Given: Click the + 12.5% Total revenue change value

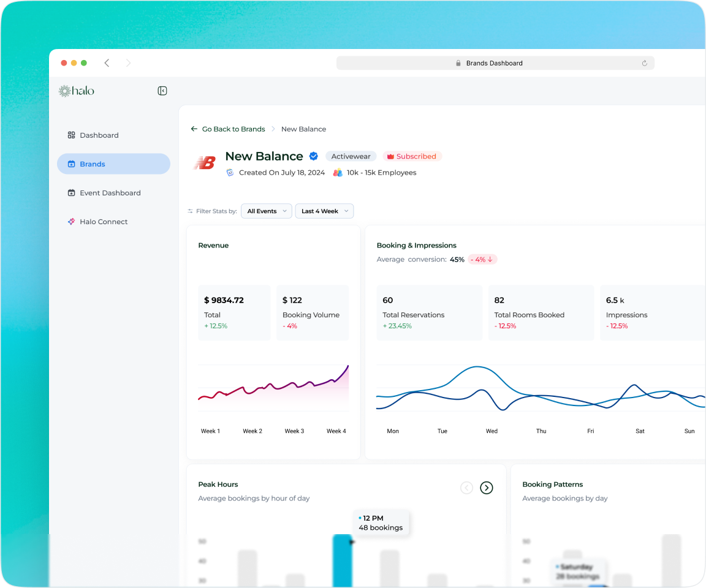Looking at the screenshot, I should click(216, 326).
